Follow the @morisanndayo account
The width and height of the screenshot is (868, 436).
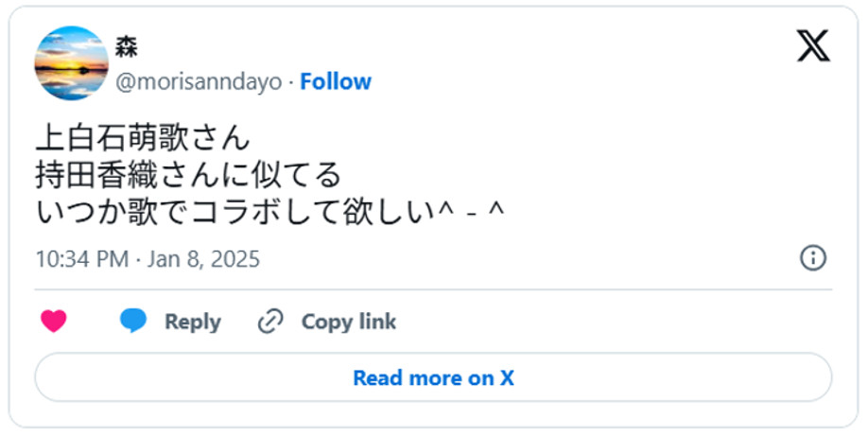336,82
